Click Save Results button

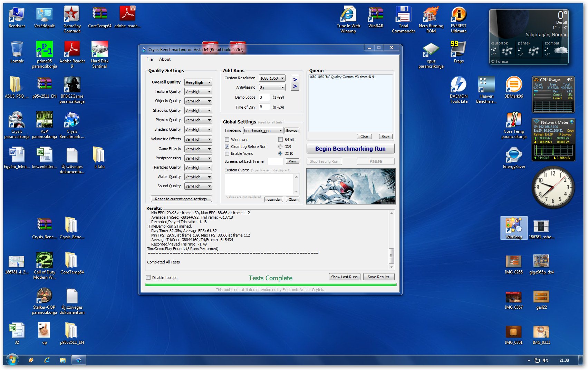(378, 277)
